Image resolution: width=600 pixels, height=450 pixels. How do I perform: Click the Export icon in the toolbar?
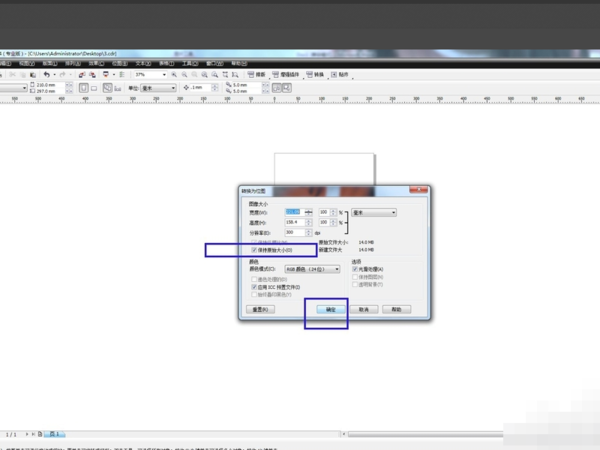coord(92,75)
